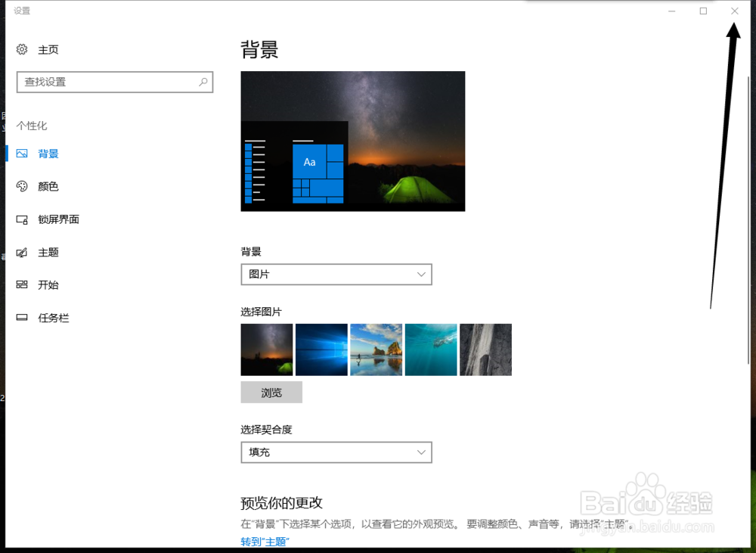Click the 浏览 (Browse) button
Screen dimensions: 756x553
tap(271, 392)
